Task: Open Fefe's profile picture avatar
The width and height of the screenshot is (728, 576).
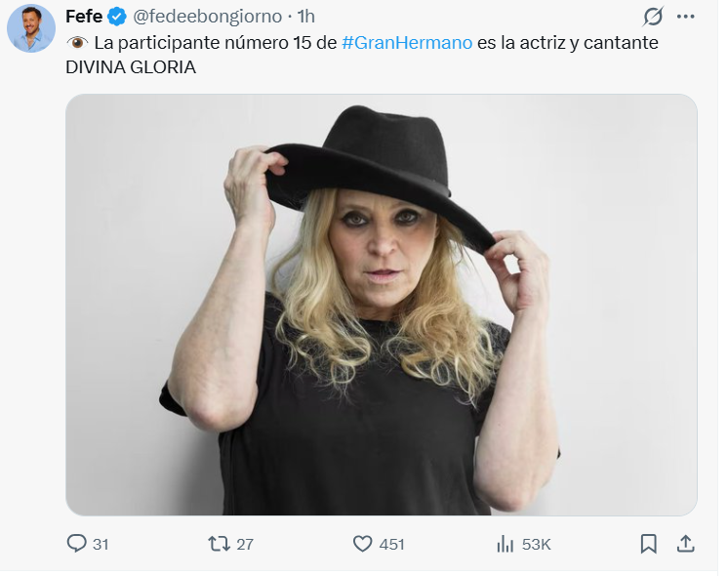Action: [x=31, y=28]
